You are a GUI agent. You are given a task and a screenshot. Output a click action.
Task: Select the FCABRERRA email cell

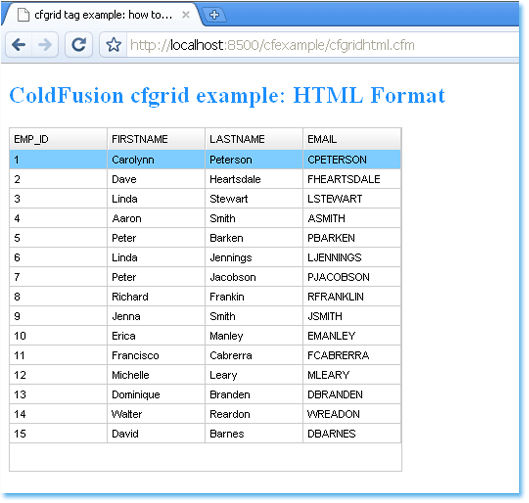click(x=352, y=355)
